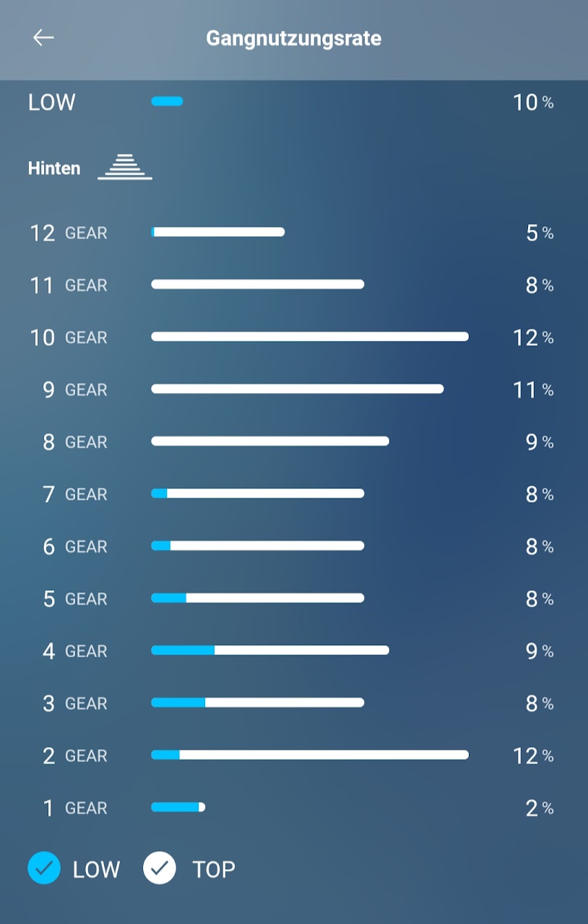
Task: Tap the front LOW blue bar
Action: (167, 102)
